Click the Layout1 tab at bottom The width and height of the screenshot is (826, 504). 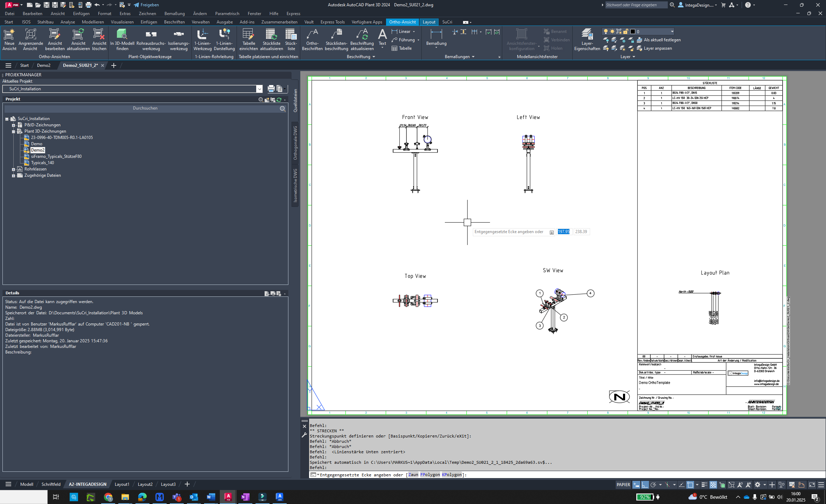click(x=121, y=484)
